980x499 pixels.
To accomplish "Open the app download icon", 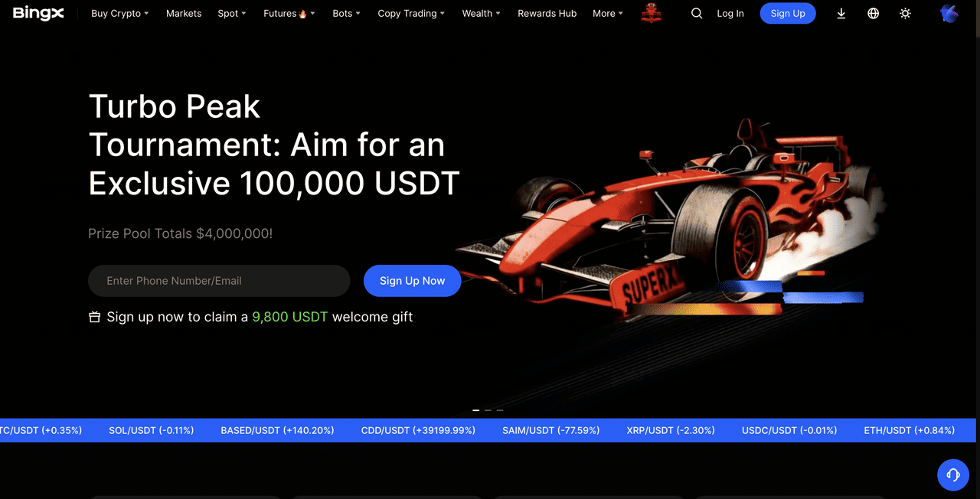I will coord(841,13).
